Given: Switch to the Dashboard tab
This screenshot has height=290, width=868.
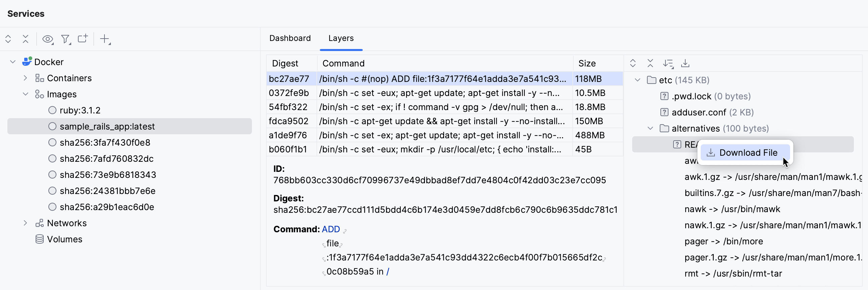Looking at the screenshot, I should [290, 38].
